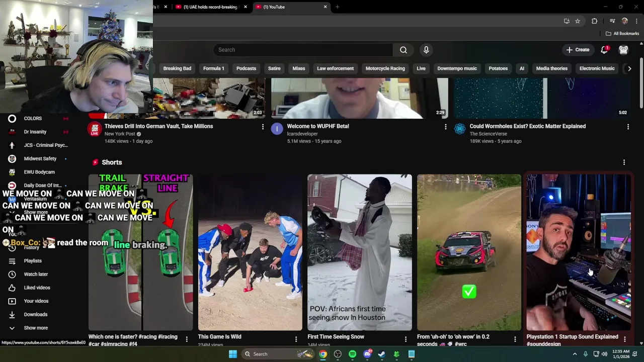This screenshot has width=644, height=362.
Task: Select the Media theories chip
Action: click(x=551, y=68)
